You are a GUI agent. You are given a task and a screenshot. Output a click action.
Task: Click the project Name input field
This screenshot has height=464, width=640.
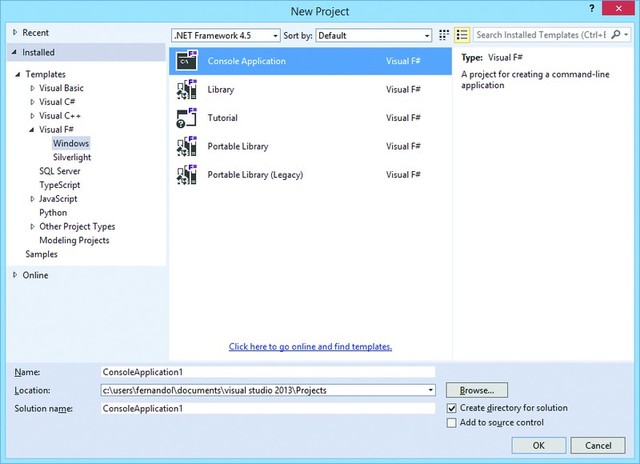click(268, 372)
